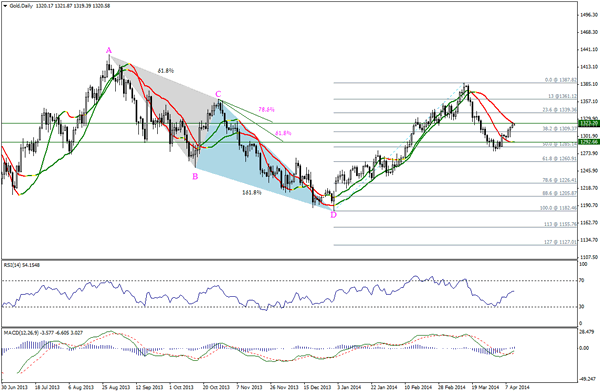Viewport: 600px width, 392px height.
Task: Click Fibonacci level "13 @ 1361.12"
Action: 562,96
